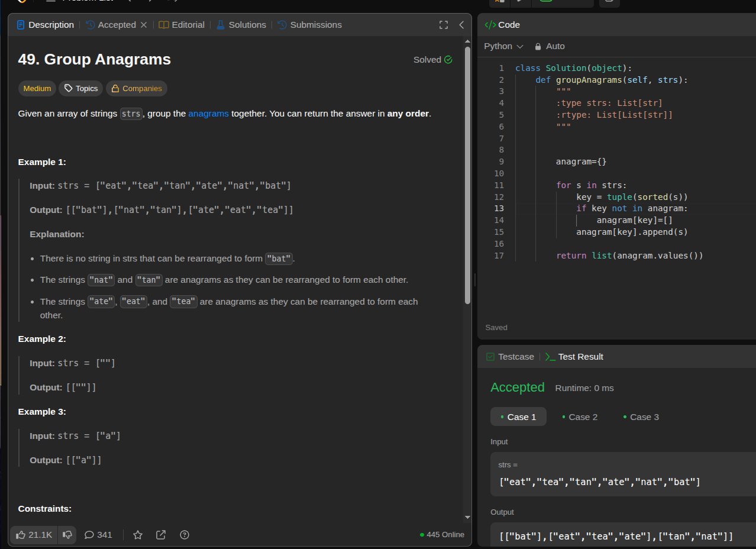Screen dimensions: 756x549
Task: Toggle the Auto lock setting
Action: 550,46
